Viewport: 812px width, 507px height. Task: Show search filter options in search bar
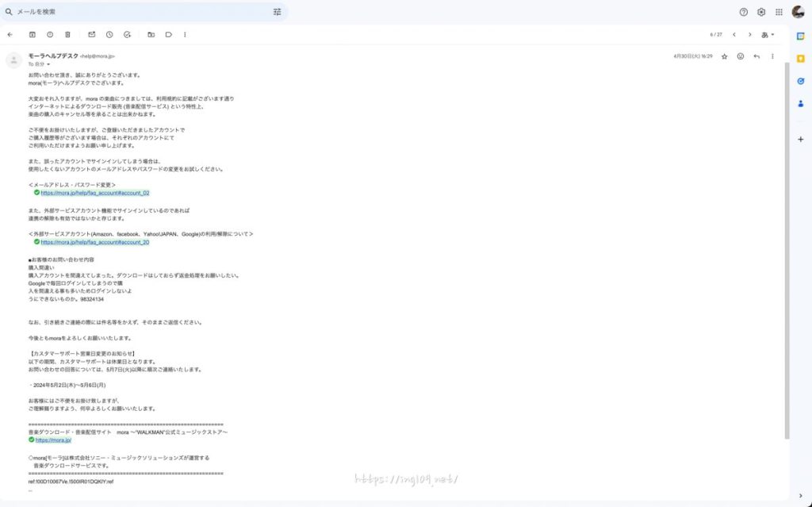[x=277, y=12]
